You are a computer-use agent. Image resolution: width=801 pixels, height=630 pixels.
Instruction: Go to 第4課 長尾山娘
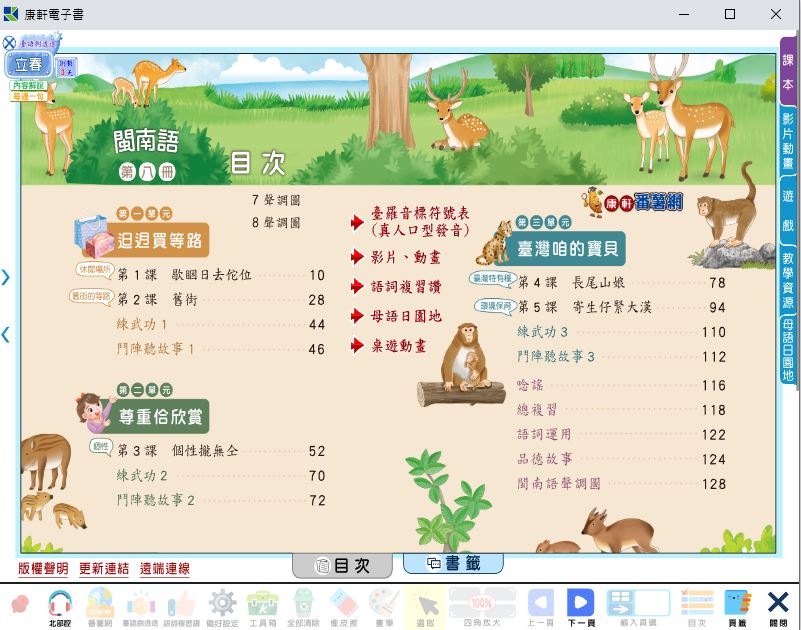click(x=622, y=283)
